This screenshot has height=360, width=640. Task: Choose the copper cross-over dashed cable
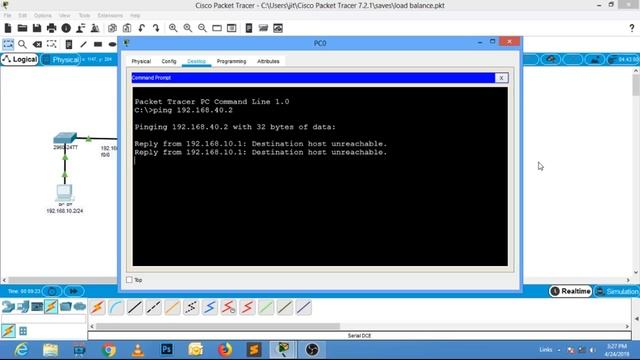[153, 307]
